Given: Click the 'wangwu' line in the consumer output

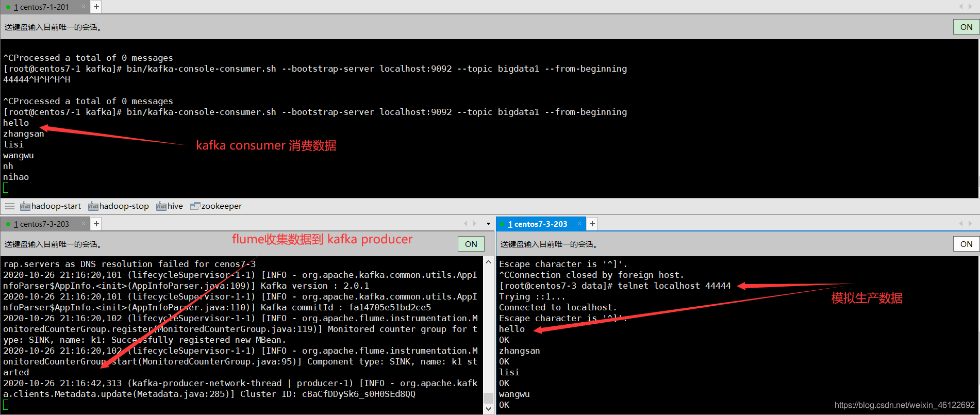Looking at the screenshot, I should coord(19,156).
